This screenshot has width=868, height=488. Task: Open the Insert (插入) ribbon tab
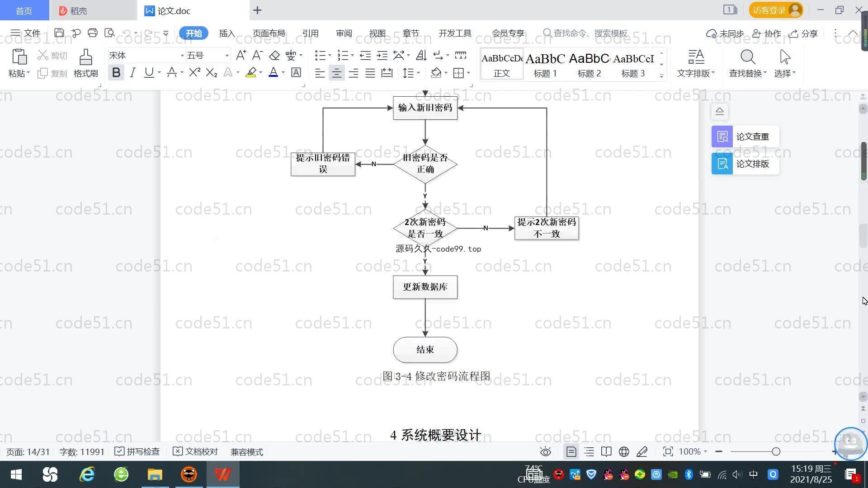pos(227,33)
